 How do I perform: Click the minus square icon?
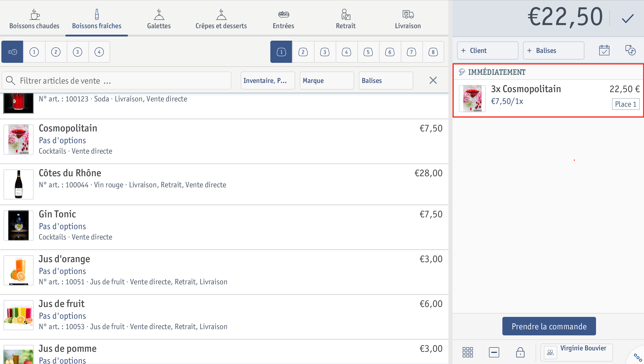494,352
